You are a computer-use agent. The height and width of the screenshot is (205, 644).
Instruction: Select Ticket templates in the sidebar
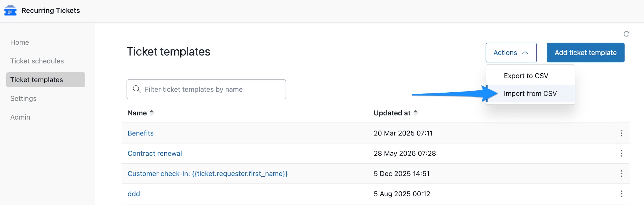pos(46,80)
